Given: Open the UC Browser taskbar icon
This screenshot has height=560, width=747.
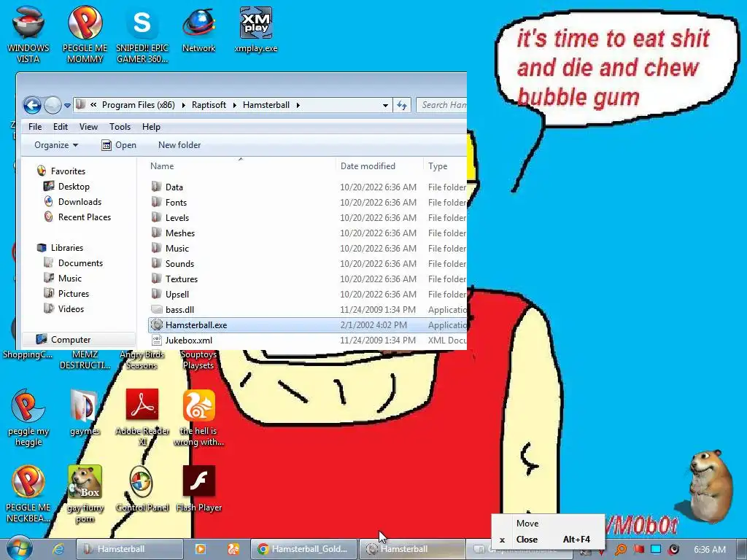Looking at the screenshot, I should (x=233, y=549).
